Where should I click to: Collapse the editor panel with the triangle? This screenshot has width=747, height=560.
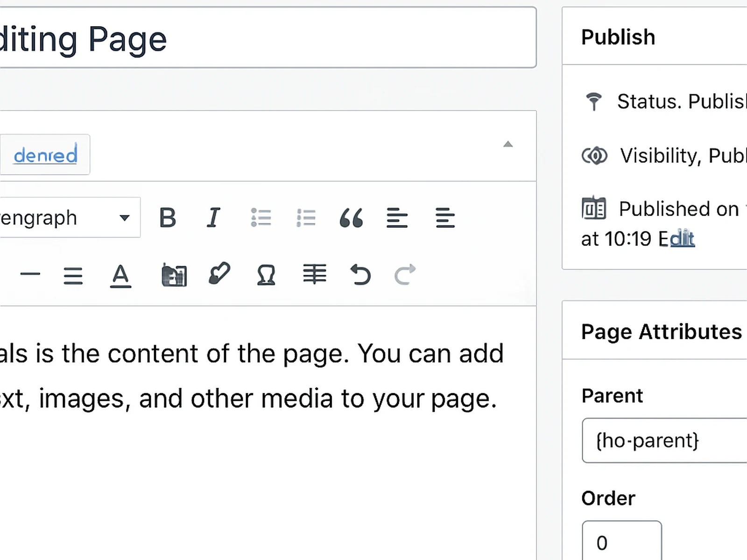tap(508, 144)
